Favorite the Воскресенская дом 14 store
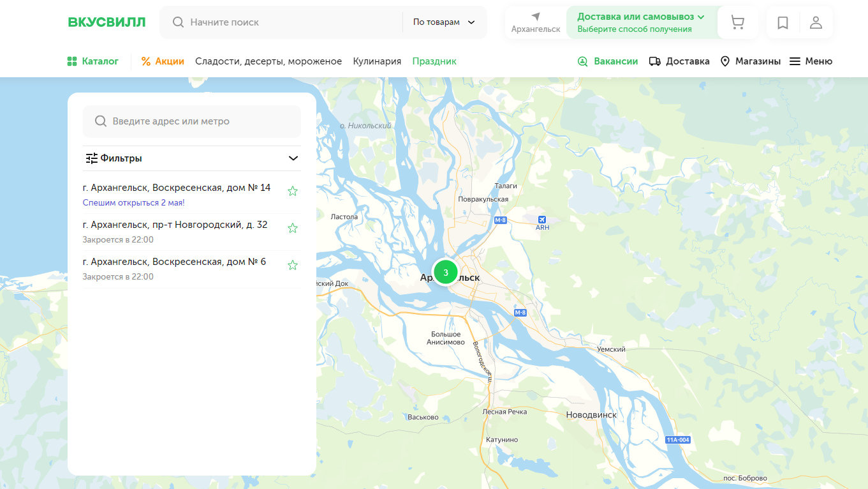868x489 pixels. 293,191
